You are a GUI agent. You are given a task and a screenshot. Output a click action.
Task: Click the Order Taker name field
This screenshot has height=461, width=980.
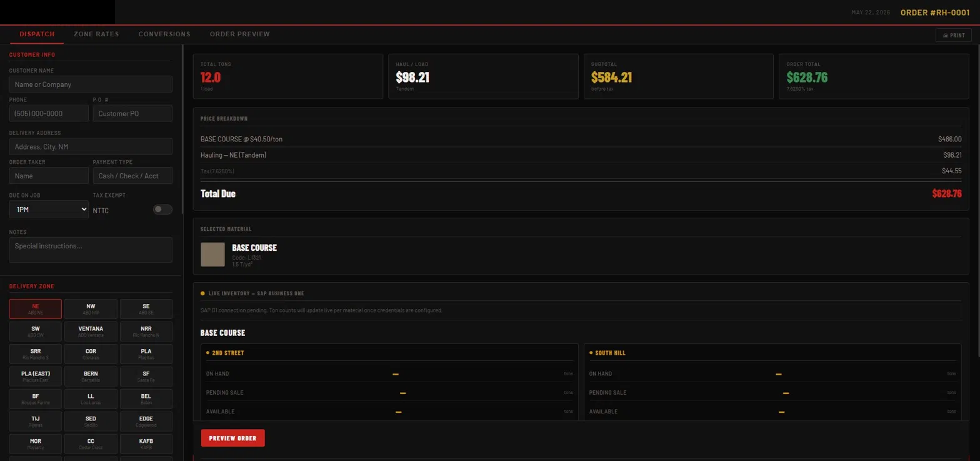(49, 176)
